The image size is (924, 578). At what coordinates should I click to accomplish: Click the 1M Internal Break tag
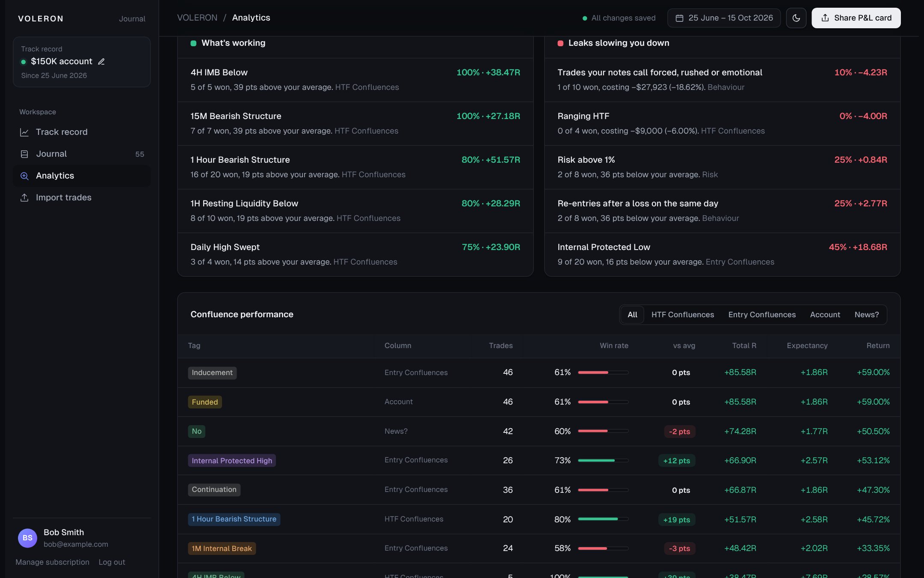point(222,548)
